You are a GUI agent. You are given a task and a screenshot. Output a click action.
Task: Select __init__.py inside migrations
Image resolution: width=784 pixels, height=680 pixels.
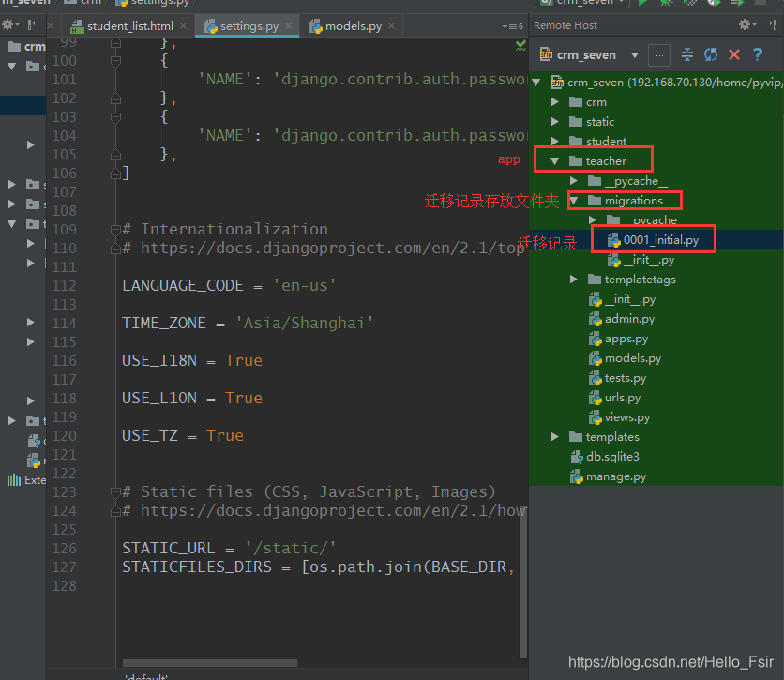click(641, 260)
